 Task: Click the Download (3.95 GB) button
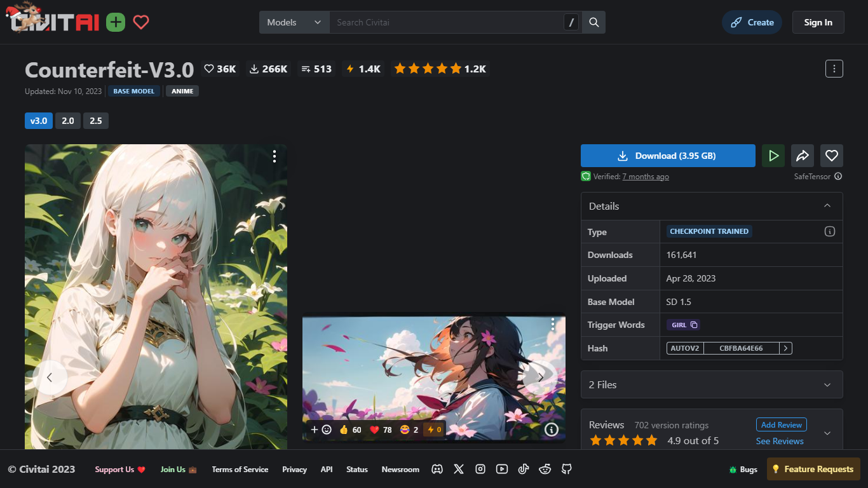pos(668,156)
